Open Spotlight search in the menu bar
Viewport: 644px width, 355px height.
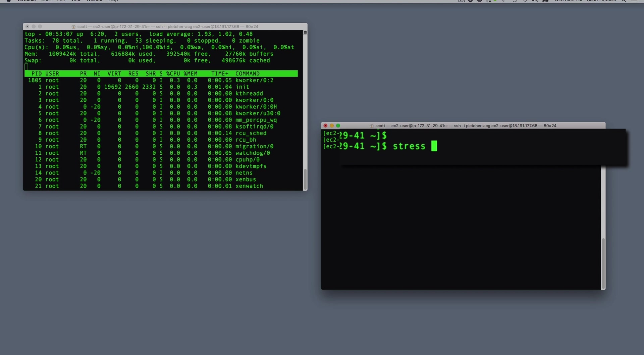click(624, 1)
